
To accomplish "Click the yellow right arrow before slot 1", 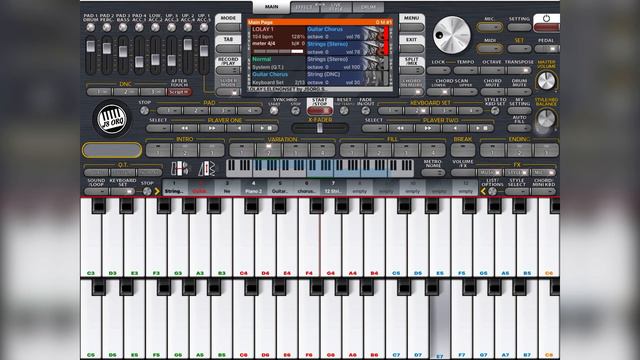I will 157,191.
